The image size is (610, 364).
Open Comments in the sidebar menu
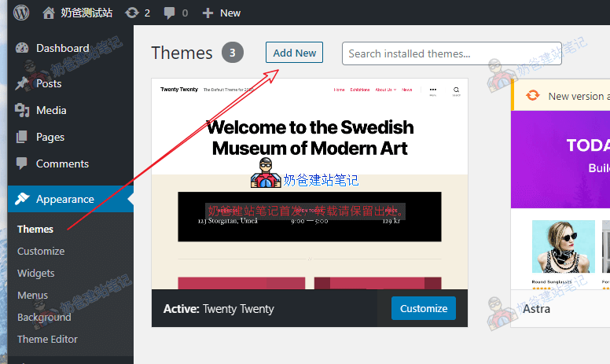pos(62,164)
